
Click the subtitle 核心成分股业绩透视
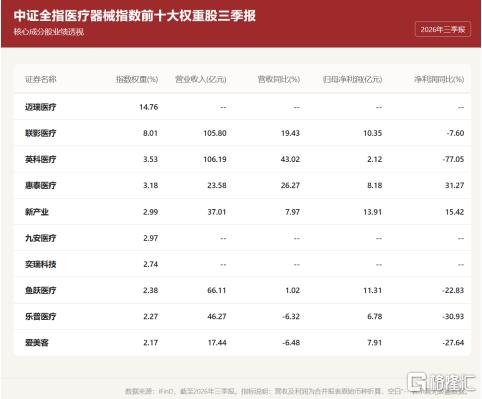pos(49,32)
